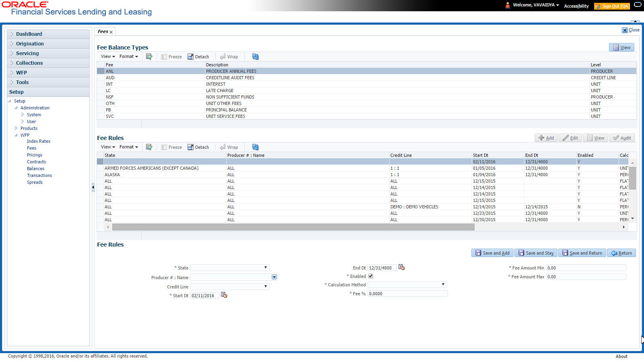644x362 pixels.
Task: Toggle the Enabled checkbox
Action: coord(371,276)
